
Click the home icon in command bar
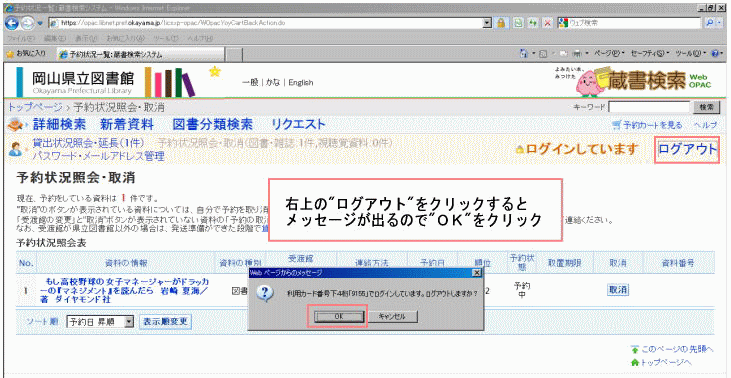[524, 54]
